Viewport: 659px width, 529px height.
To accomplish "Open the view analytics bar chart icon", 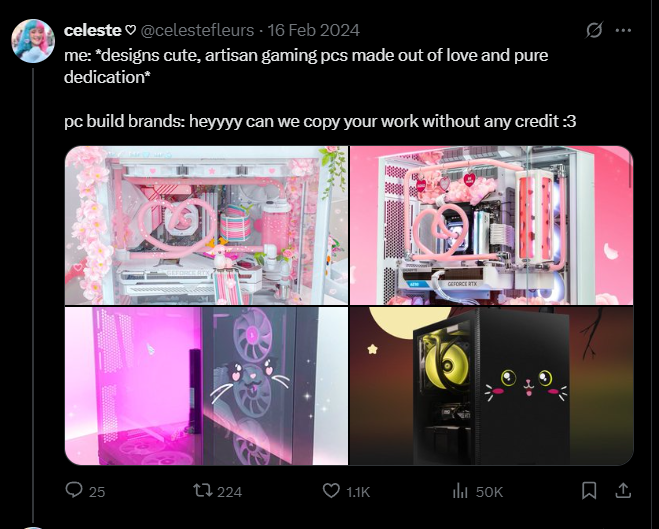I will 460,490.
